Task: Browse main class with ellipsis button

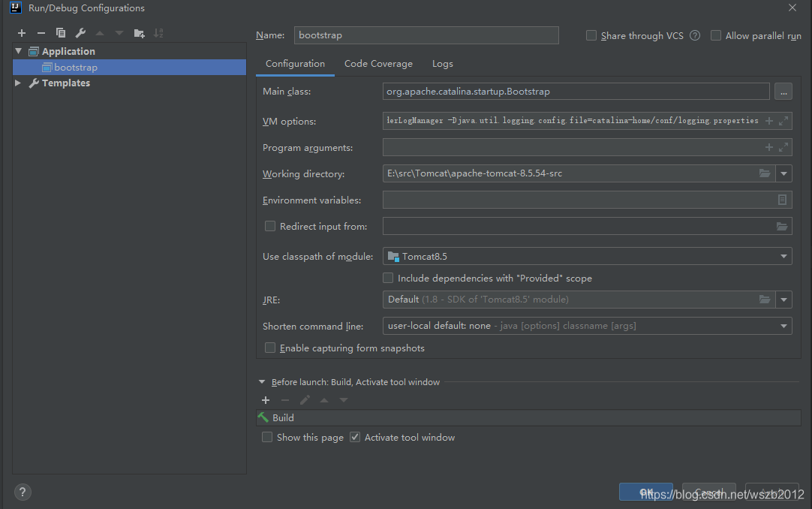Action: pyautogui.click(x=783, y=92)
